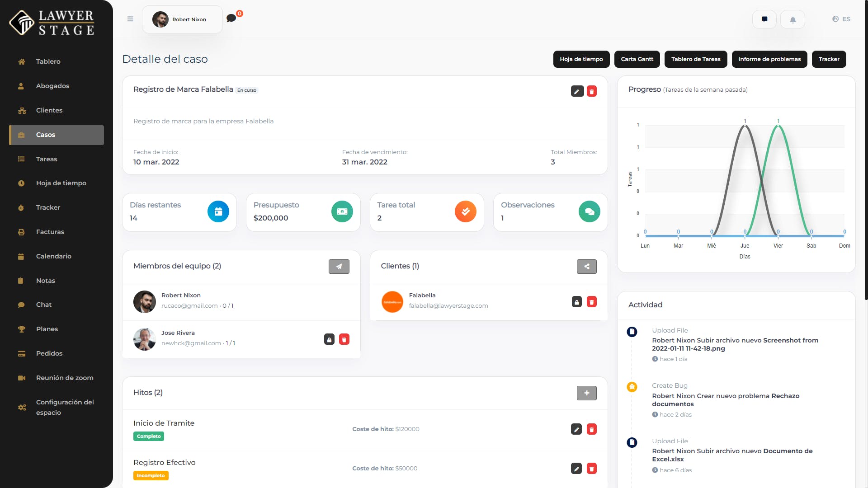Lock permissions for Jose Rivera
Screen dimensions: 868x488
click(x=330, y=339)
